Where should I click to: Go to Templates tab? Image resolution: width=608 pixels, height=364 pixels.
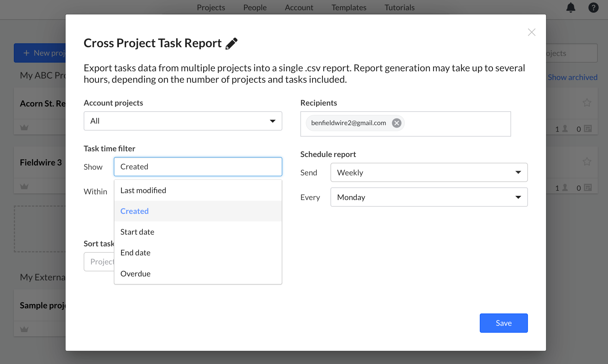pos(349,8)
